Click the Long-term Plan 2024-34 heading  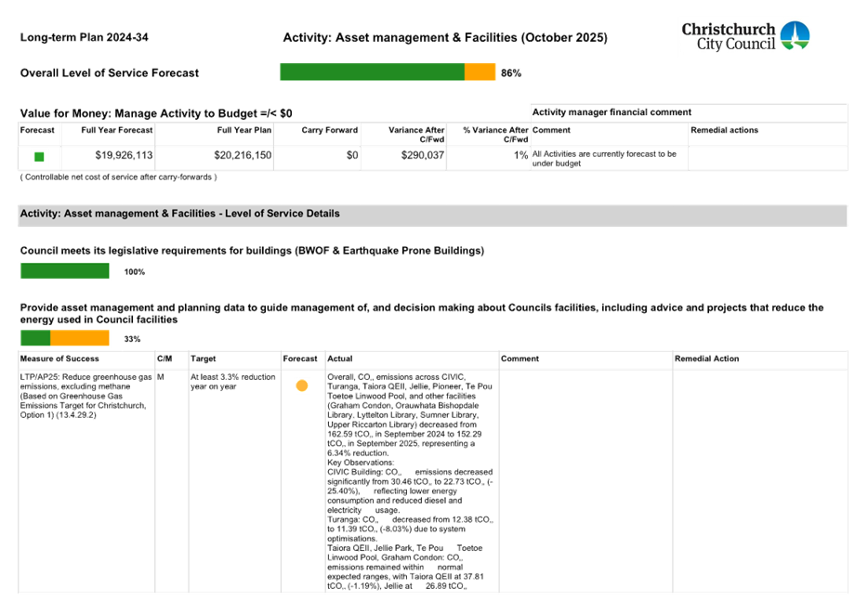[x=85, y=38]
